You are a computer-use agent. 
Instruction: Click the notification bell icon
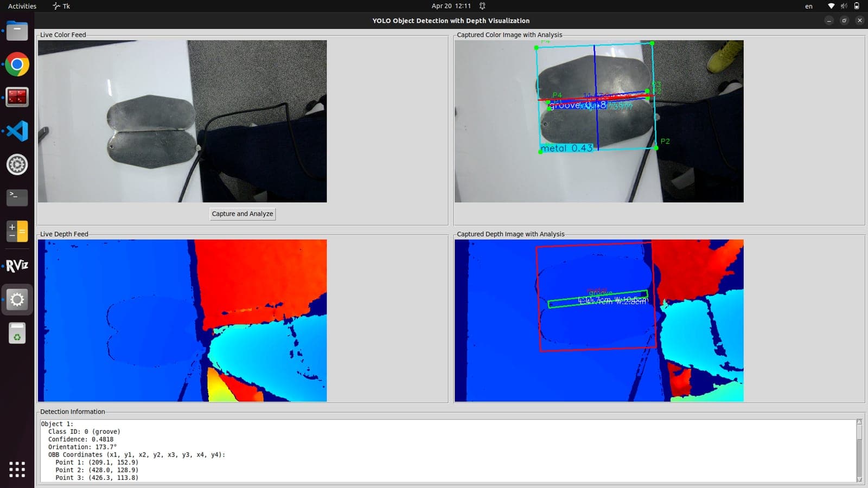pos(482,6)
